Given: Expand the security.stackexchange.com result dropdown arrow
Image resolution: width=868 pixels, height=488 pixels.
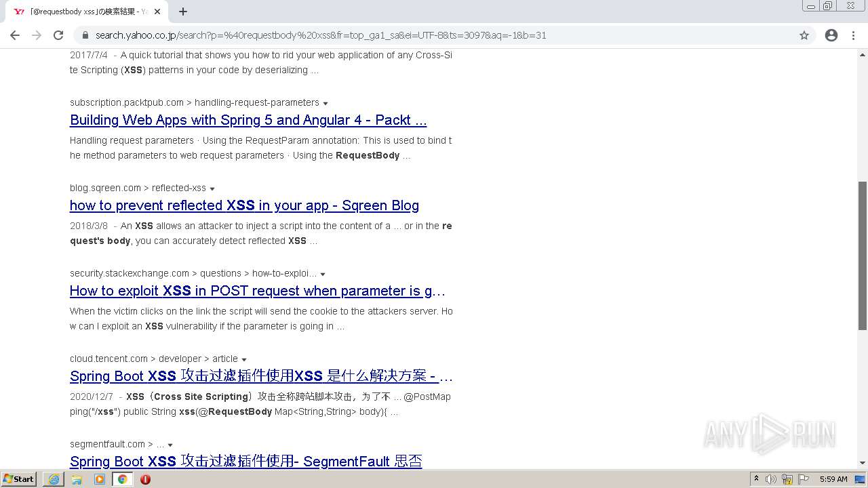Looking at the screenshot, I should [323, 274].
